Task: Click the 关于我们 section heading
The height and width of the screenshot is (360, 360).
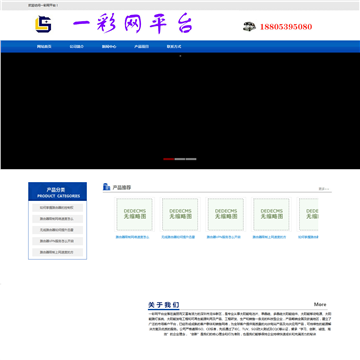Action: (164, 305)
